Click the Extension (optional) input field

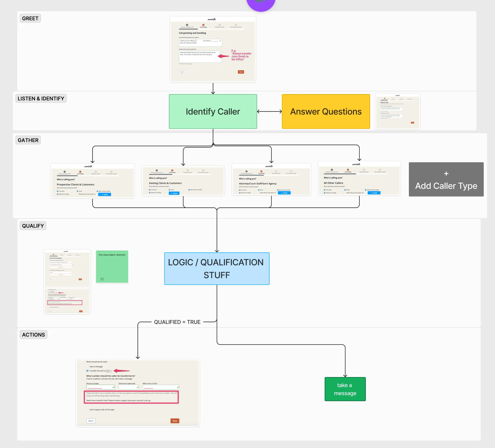click(129, 387)
